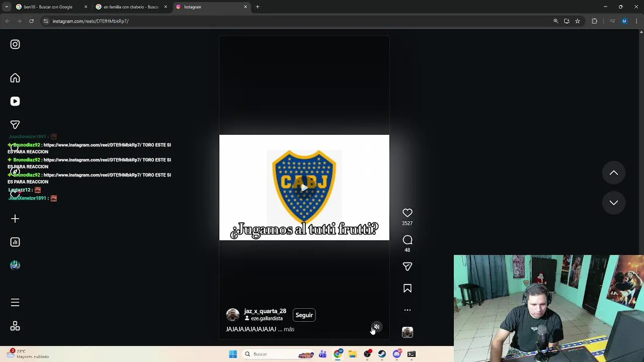Go to Instagram Home feed icon
Viewport: 644px width, 362px height.
[15, 78]
